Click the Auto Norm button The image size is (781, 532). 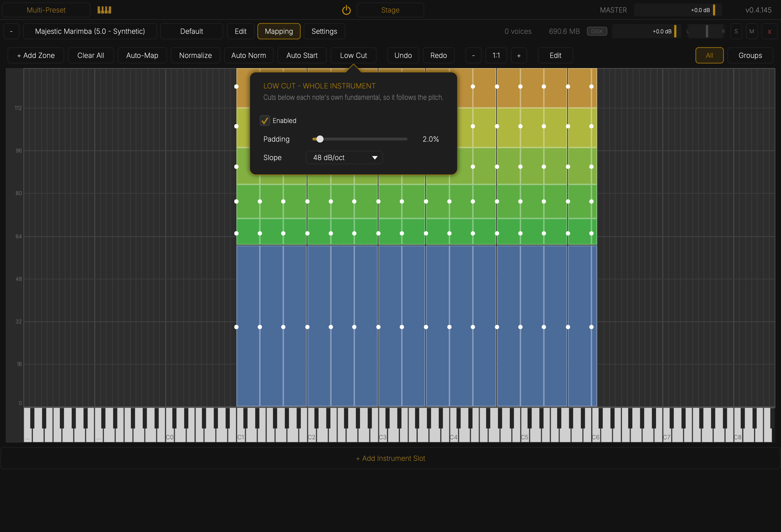[249, 55]
